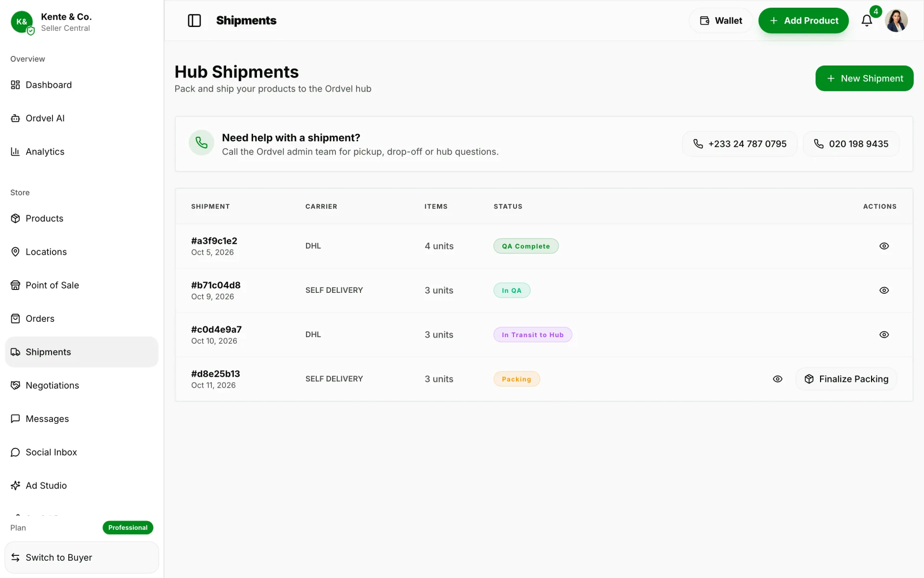Open Ordvel AI in the sidebar
The image size is (924, 578).
tap(82, 118)
